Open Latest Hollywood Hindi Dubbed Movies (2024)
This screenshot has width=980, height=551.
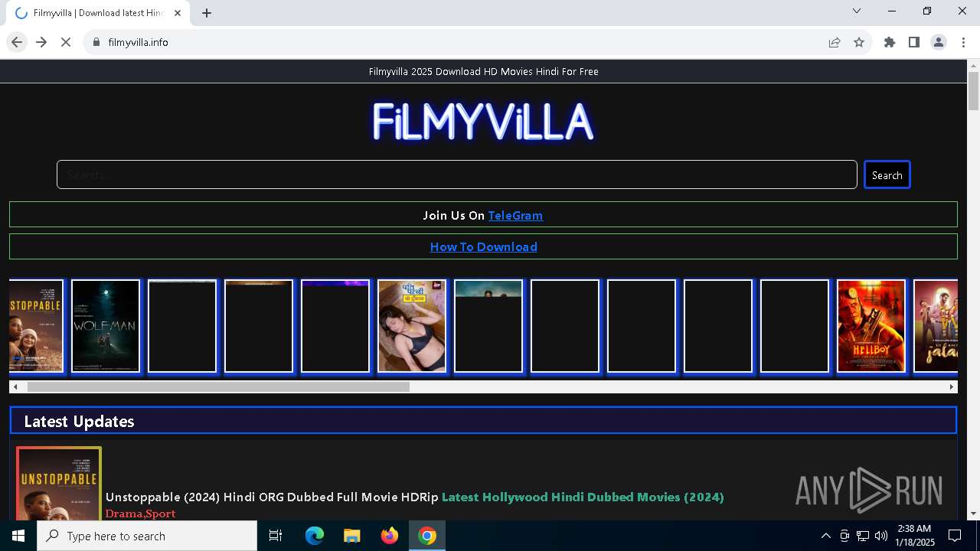point(583,497)
